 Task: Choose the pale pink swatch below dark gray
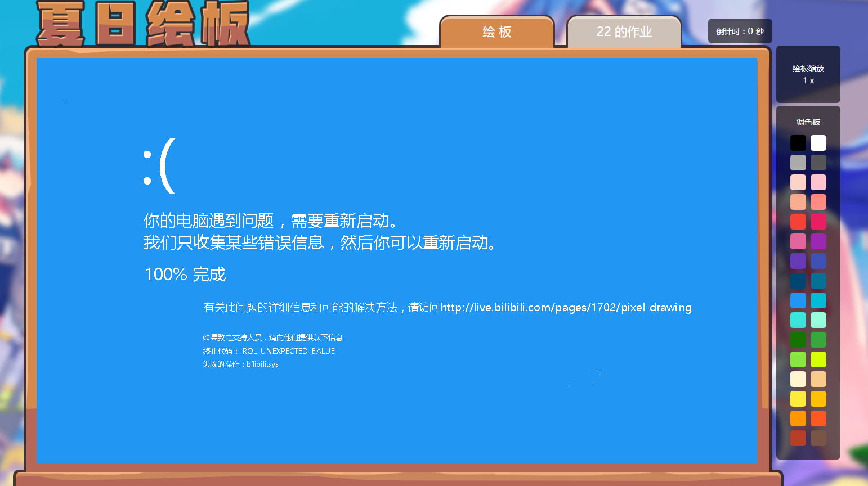[818, 182]
